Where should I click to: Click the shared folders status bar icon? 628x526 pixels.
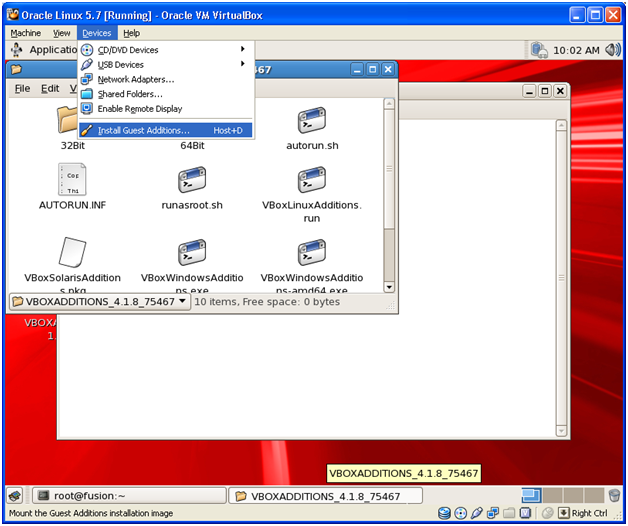(509, 513)
